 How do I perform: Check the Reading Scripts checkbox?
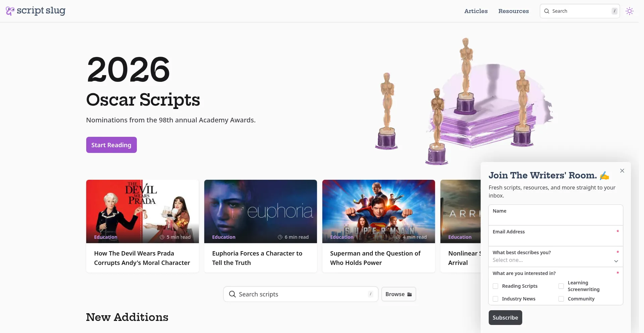pyautogui.click(x=495, y=286)
